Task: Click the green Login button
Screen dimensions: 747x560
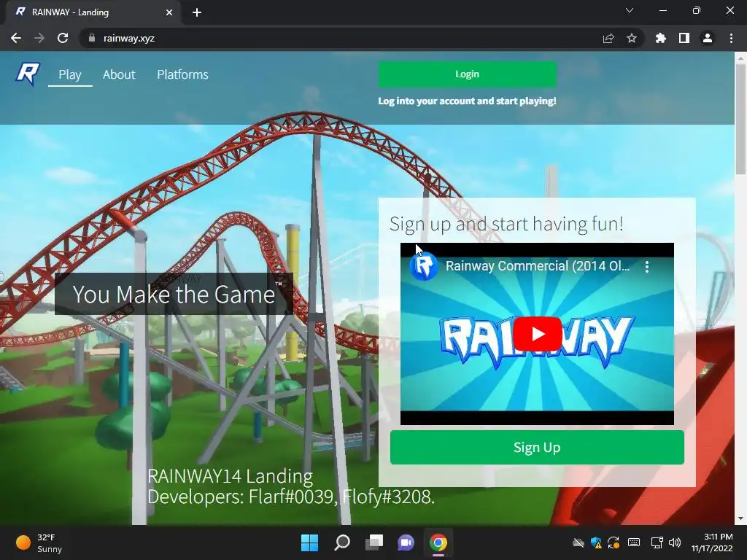Action: 467,74
